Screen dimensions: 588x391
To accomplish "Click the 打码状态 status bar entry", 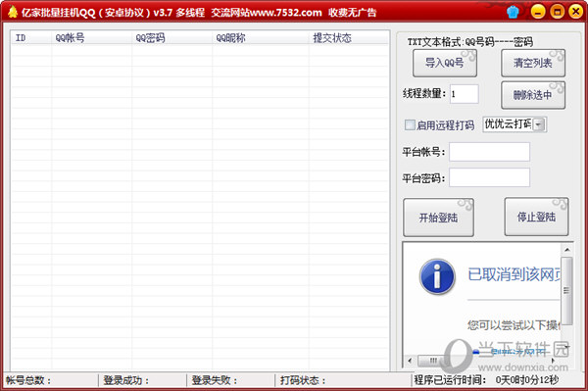I will tap(304, 380).
